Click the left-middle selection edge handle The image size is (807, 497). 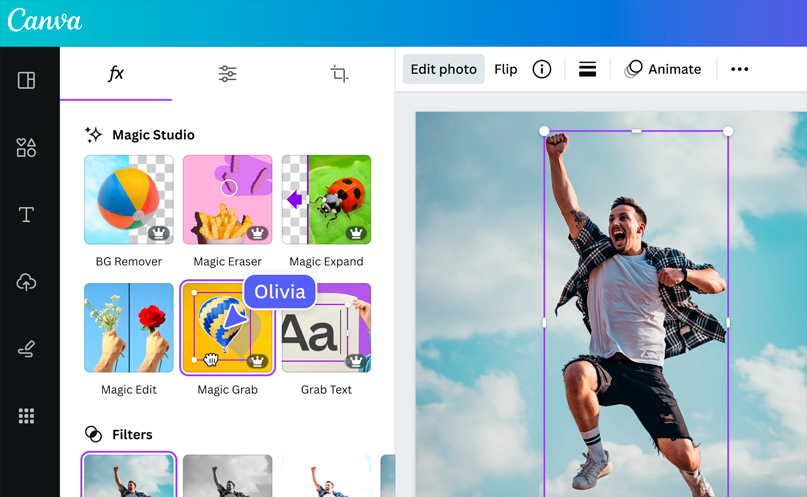(544, 323)
